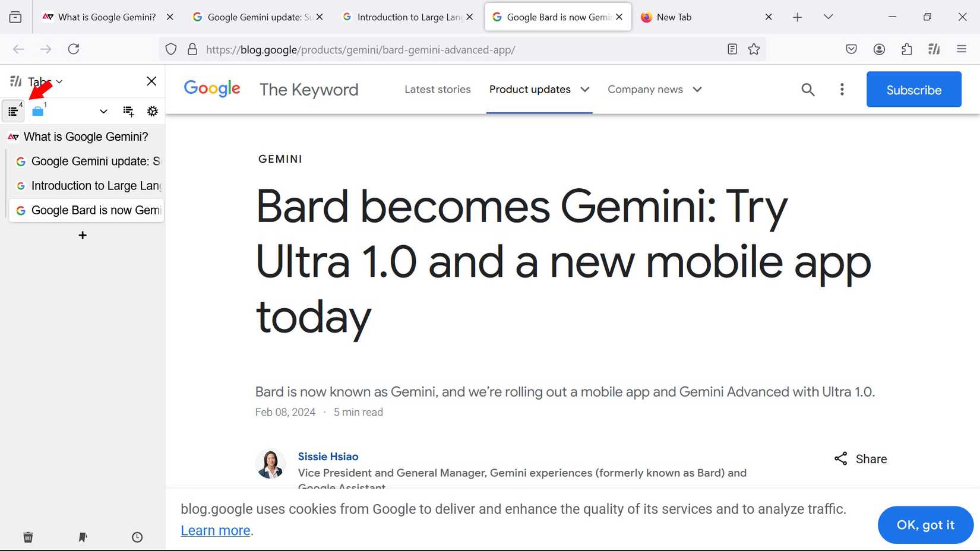Bookmark this page with the star
Viewport: 980px width, 551px height.
(754, 49)
